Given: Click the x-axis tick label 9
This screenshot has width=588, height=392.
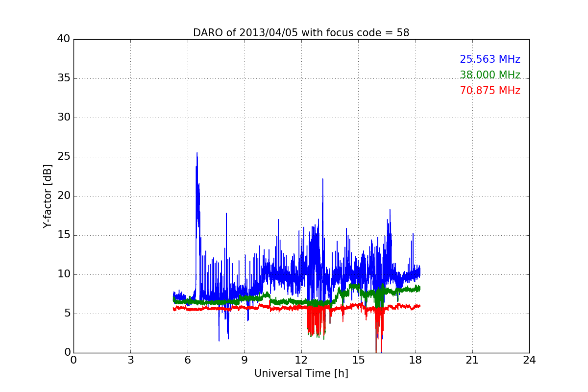Looking at the screenshot, I should click(245, 360).
